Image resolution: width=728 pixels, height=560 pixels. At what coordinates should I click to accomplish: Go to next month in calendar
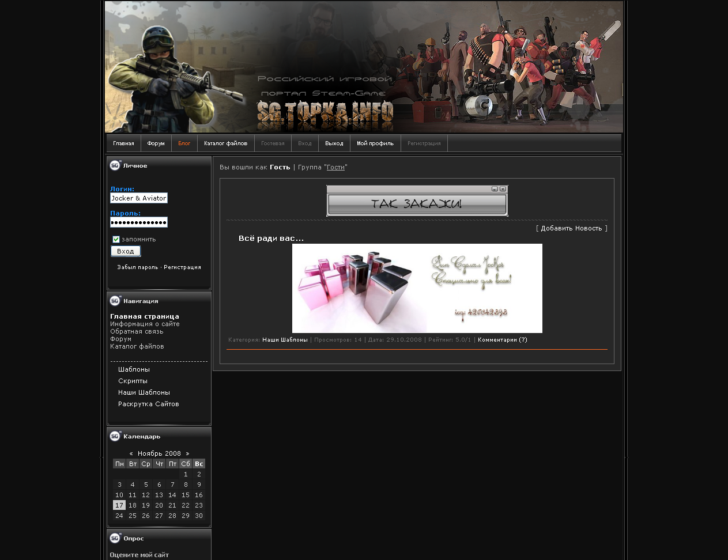(187, 453)
